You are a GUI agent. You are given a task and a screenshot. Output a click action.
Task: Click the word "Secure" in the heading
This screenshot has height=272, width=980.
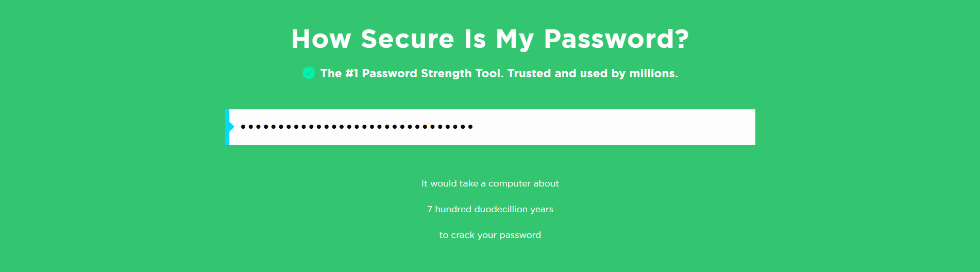tap(408, 39)
